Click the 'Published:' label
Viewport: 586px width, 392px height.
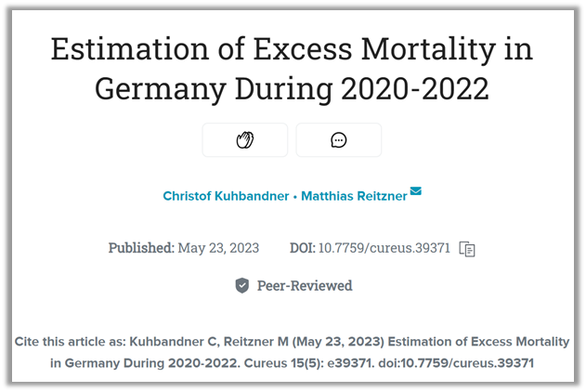pyautogui.click(x=141, y=248)
